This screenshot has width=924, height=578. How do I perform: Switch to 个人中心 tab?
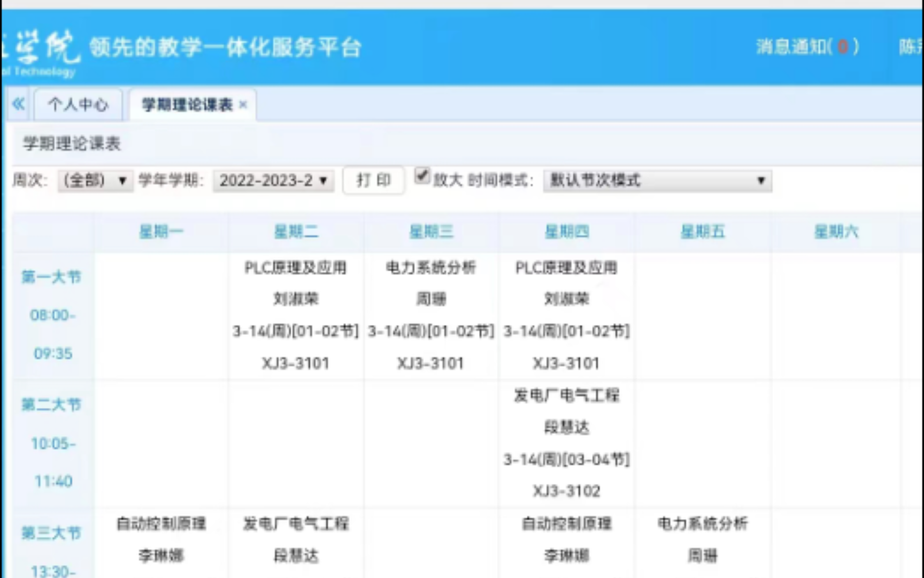78,104
